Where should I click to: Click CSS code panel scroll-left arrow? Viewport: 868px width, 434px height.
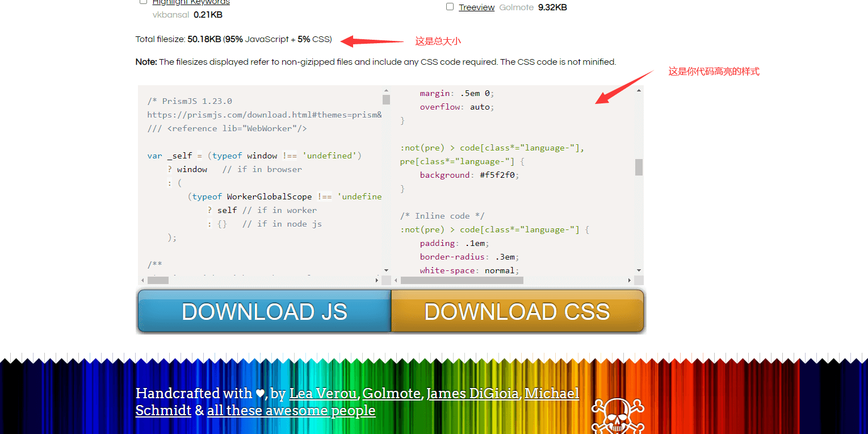tap(396, 280)
